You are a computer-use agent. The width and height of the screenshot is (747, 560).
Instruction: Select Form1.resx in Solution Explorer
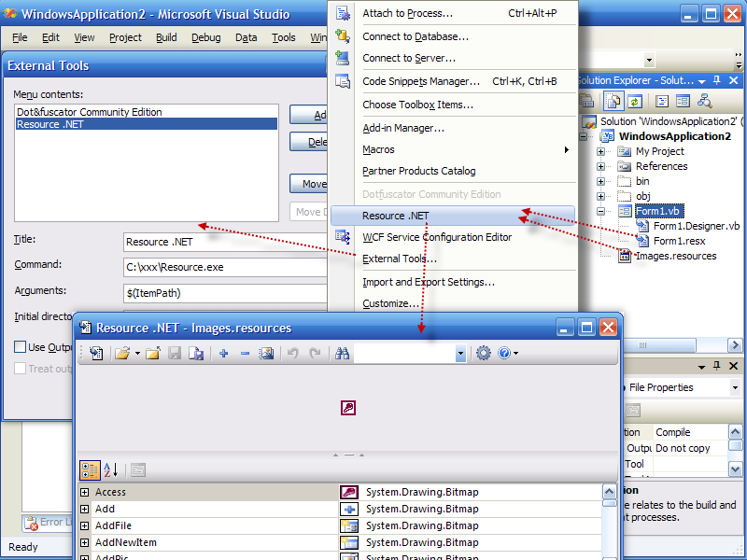pyautogui.click(x=679, y=241)
